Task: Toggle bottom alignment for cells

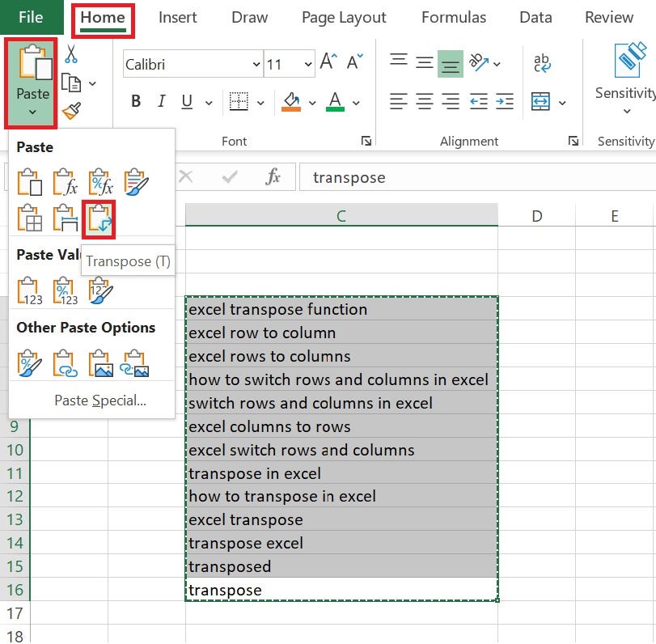Action: point(452,59)
